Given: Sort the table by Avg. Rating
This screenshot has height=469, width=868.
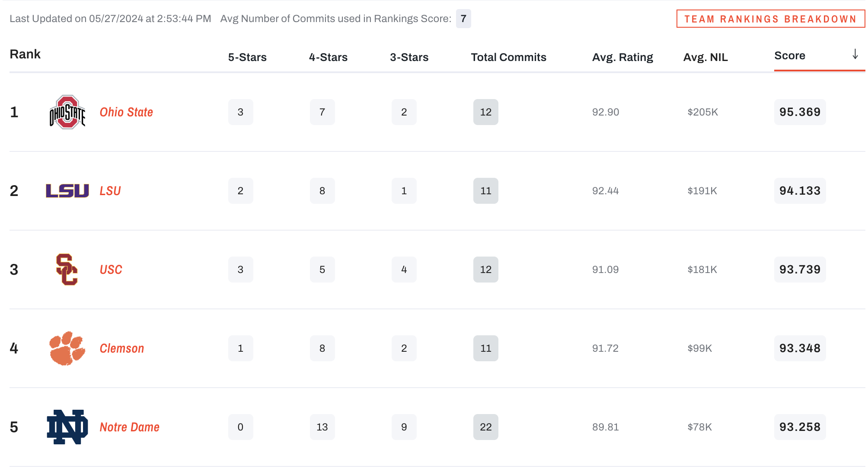Looking at the screenshot, I should [x=622, y=57].
